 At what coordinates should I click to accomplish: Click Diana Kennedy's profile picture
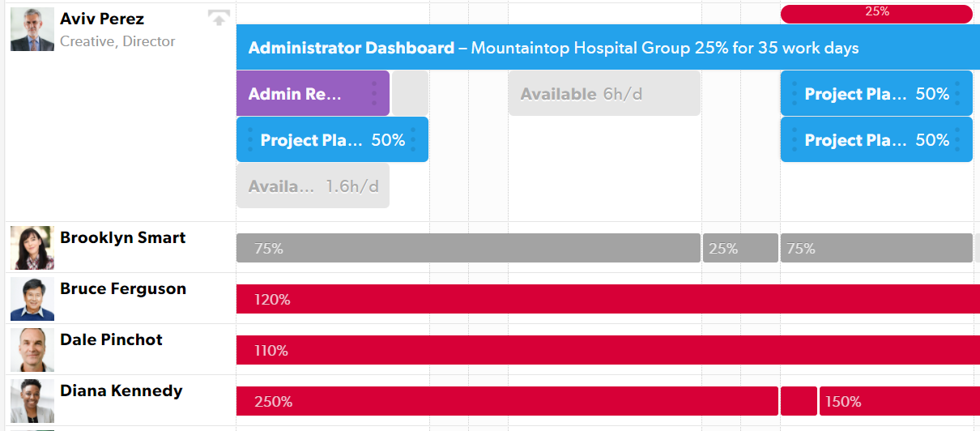(32, 401)
